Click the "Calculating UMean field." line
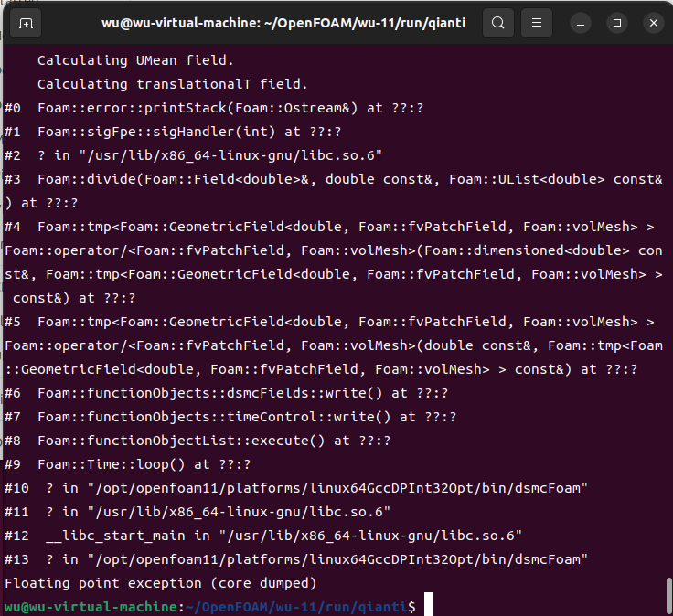This screenshot has width=673, height=616. point(135,60)
